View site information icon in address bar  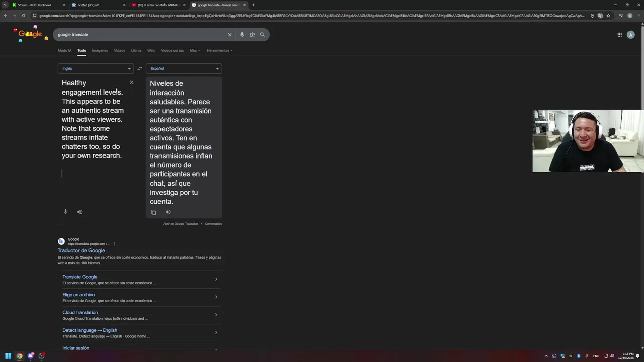(x=34, y=16)
